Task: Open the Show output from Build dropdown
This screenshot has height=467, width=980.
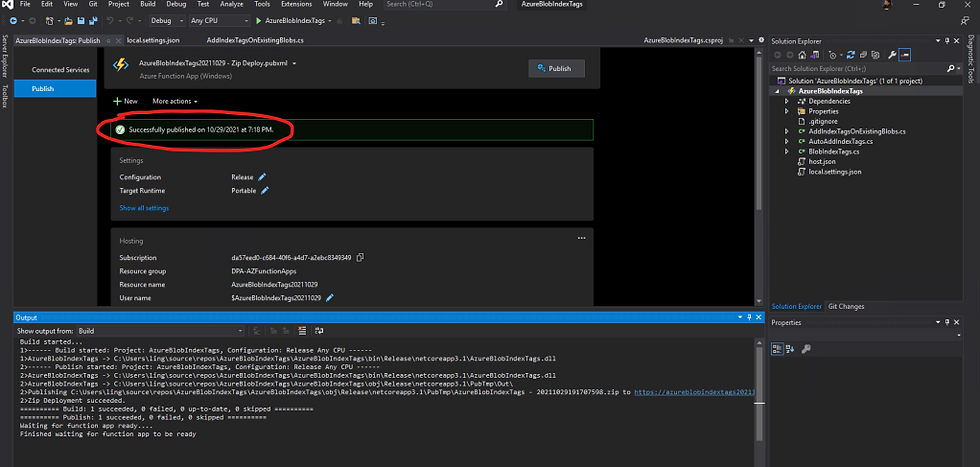Action: 160,331
